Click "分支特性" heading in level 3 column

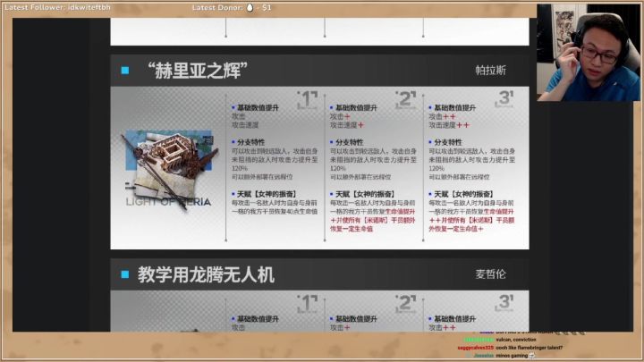pos(448,142)
